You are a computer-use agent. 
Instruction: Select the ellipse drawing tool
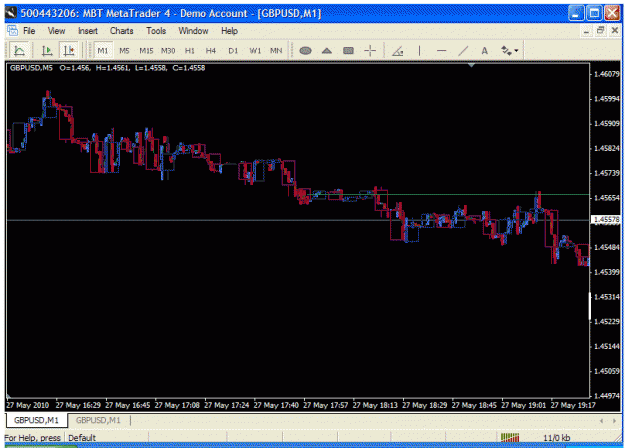pyautogui.click(x=305, y=51)
